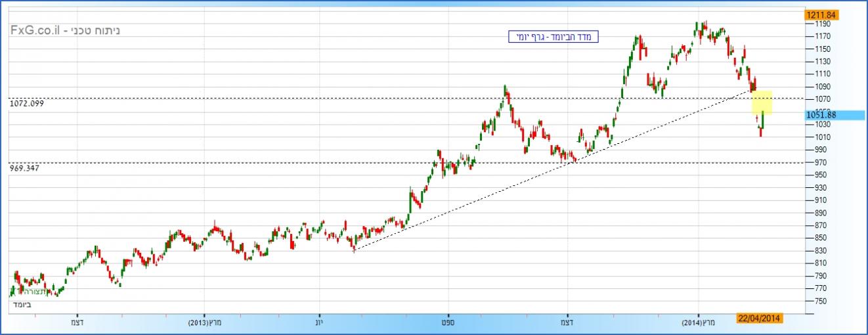Click the yellow highlighted gap rectangle
The height and width of the screenshot is (335, 868).
[761, 102]
